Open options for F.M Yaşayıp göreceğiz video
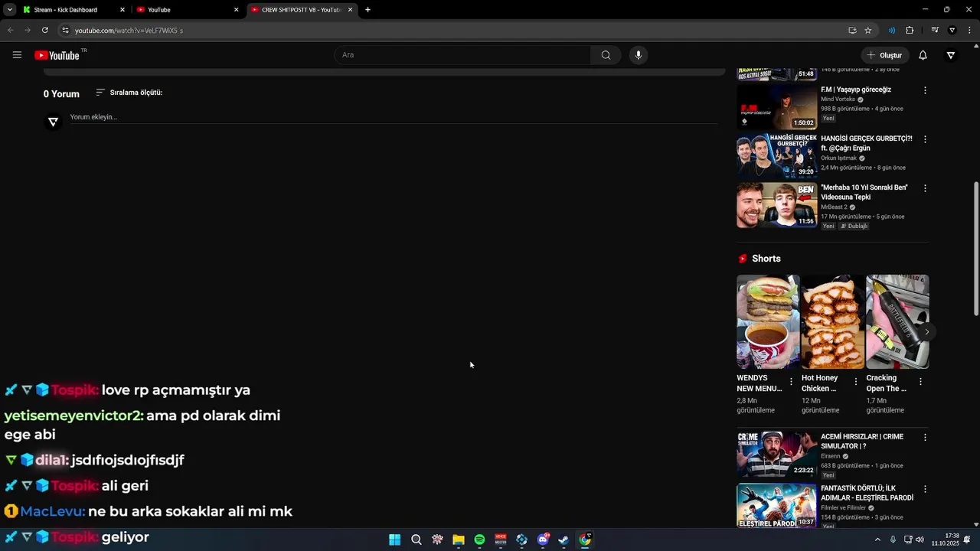This screenshot has width=980, height=551. pyautogui.click(x=925, y=90)
